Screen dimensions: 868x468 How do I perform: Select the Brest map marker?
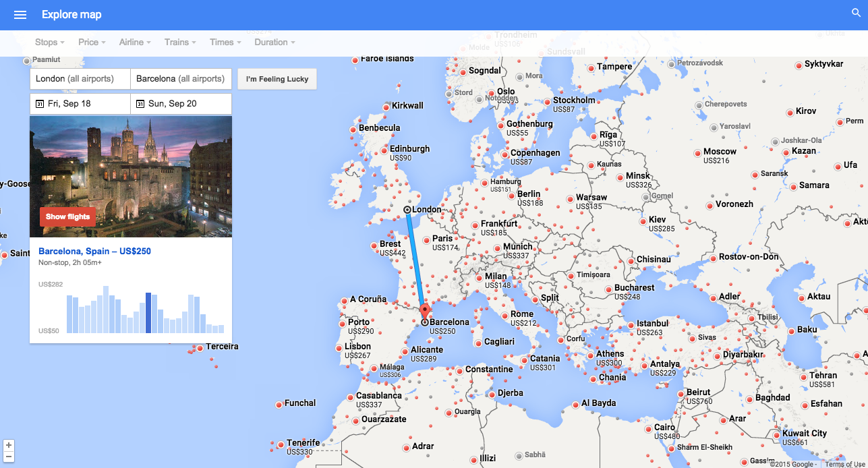pyautogui.click(x=374, y=245)
